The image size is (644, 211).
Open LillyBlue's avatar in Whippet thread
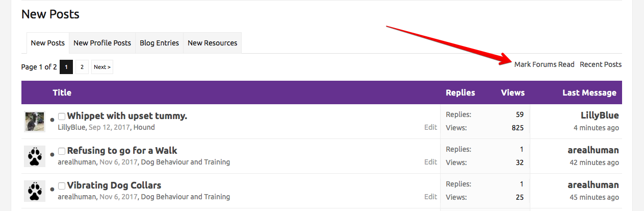click(x=35, y=122)
